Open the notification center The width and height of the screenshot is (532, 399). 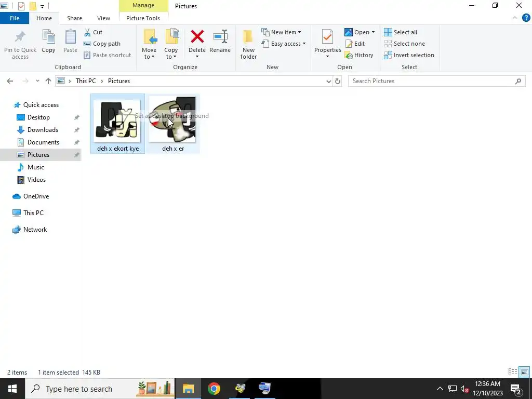pyautogui.click(x=516, y=389)
